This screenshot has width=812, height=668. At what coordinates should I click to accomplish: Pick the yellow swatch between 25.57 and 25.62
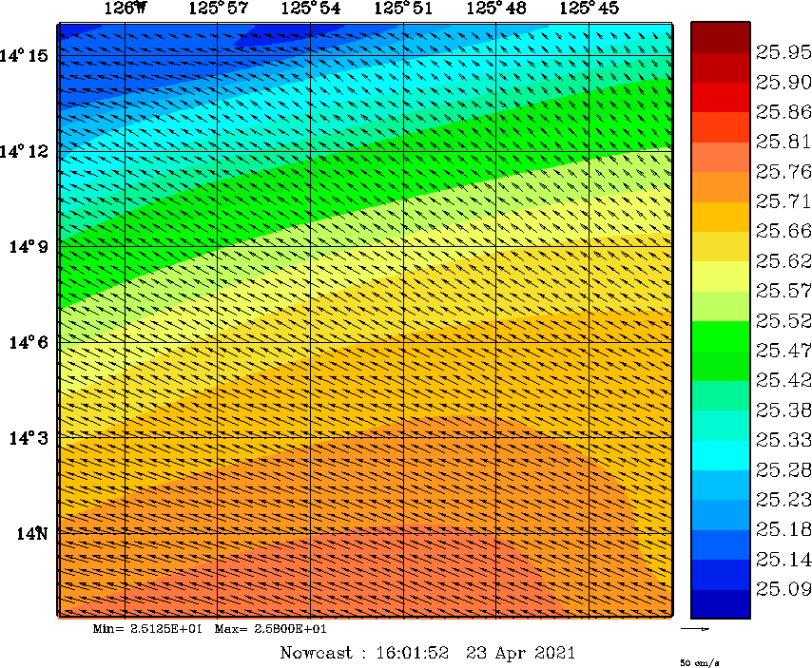721,277
